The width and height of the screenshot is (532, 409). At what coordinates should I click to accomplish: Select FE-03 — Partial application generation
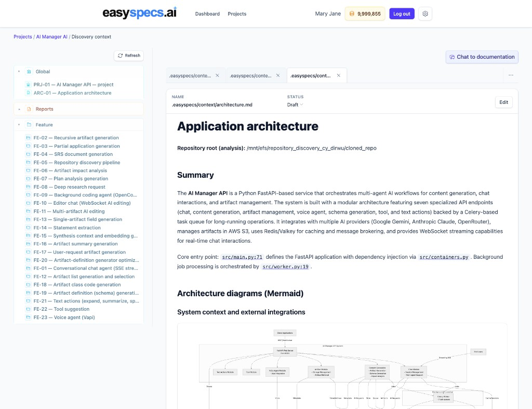point(77,146)
